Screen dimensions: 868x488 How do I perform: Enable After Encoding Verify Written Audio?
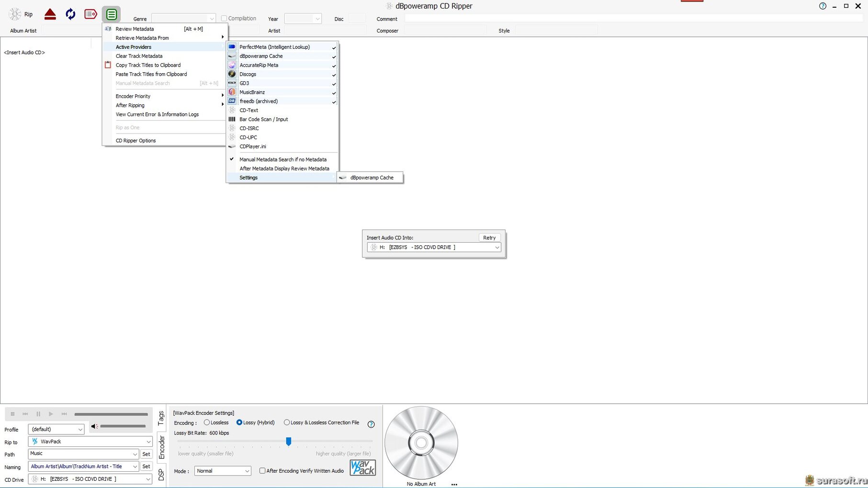262,471
